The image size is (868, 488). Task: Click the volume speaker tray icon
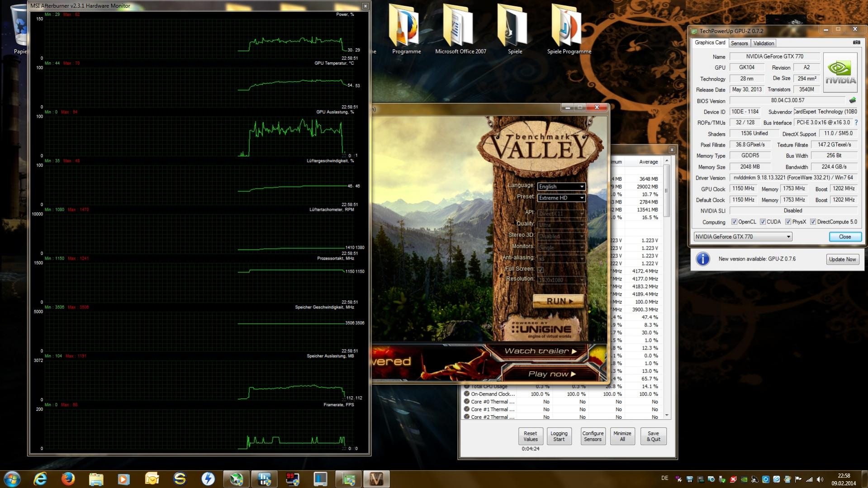[820, 479]
